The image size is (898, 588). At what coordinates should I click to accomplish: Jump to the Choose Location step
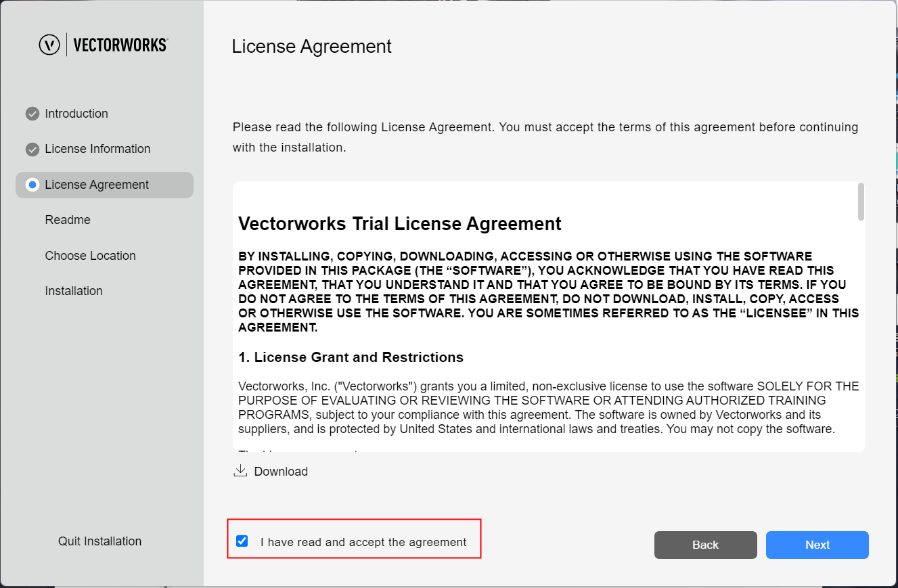(90, 256)
